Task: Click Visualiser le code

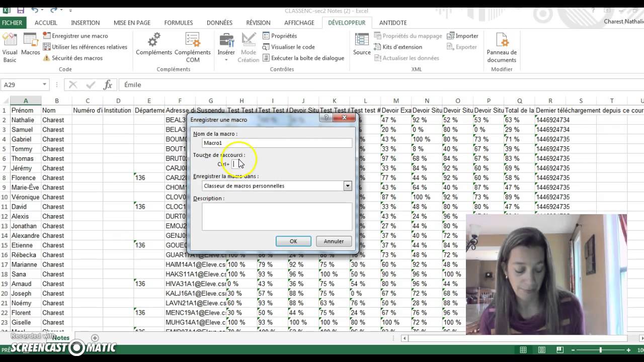Action: [x=289, y=47]
